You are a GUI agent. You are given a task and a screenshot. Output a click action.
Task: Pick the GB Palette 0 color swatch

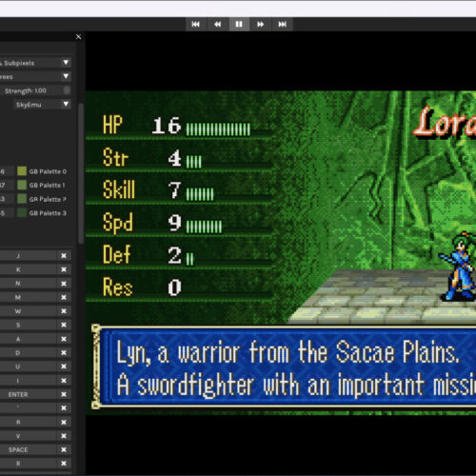point(22,171)
